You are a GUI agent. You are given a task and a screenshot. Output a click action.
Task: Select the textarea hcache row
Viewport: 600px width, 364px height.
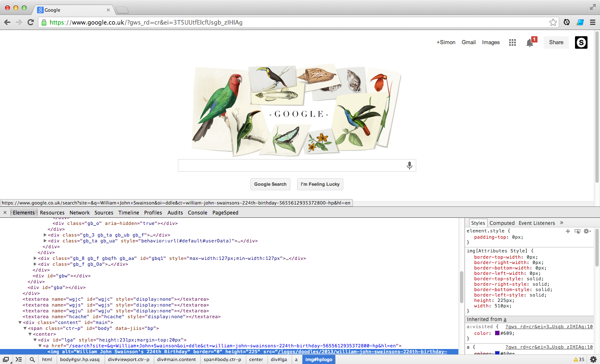pos(122,317)
